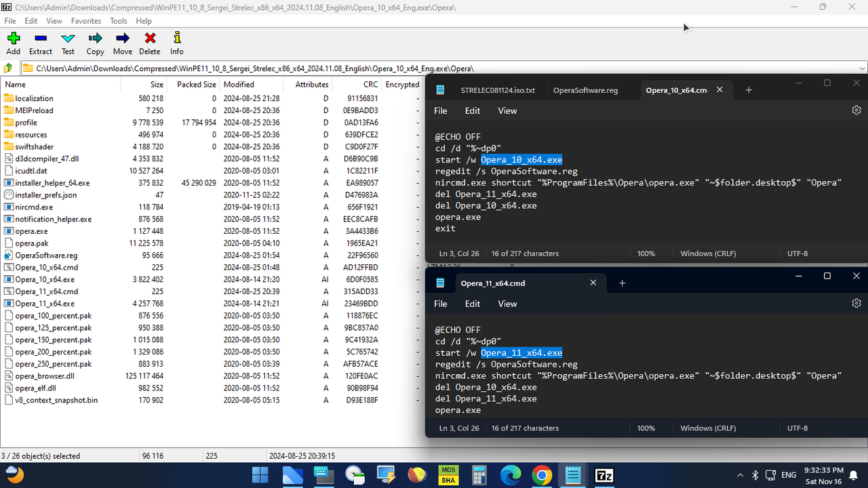The height and width of the screenshot is (488, 868).
Task: Open View menu in lower Notepad window
Action: [x=507, y=304]
